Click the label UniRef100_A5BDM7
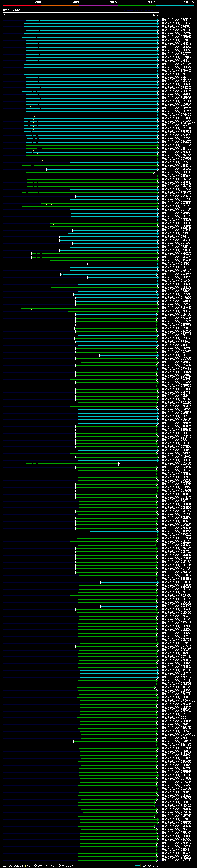Image resolution: width=197 pixels, height=868 pixels. [x=176, y=37]
